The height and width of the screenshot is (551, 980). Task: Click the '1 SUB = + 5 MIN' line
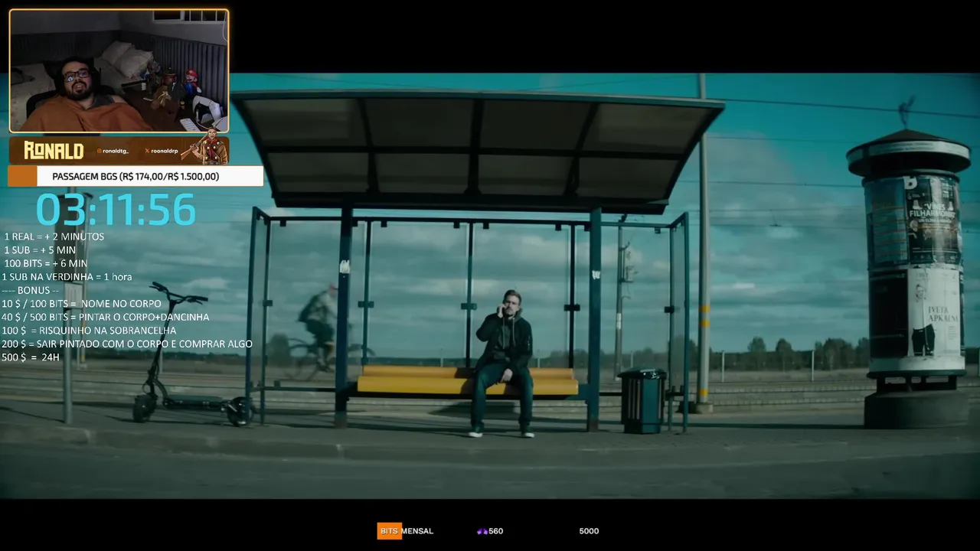[x=40, y=250]
